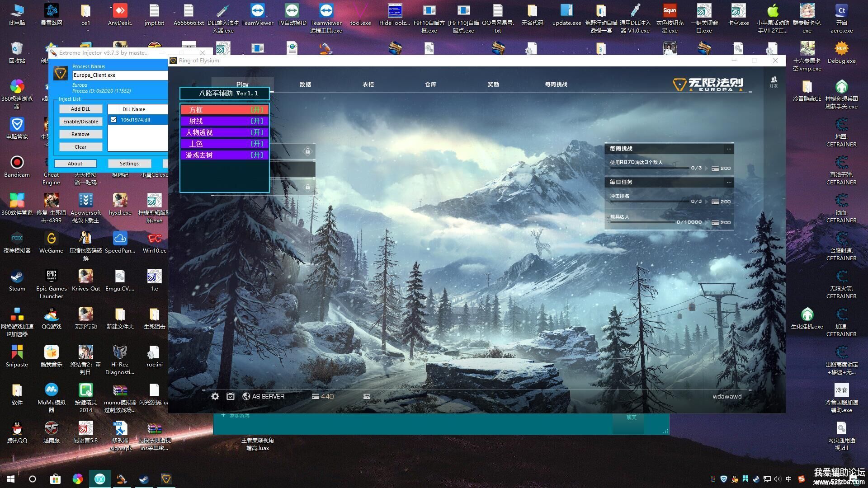Click the volume icon in system tray
Screen dimensions: 868x488
pos(778,479)
